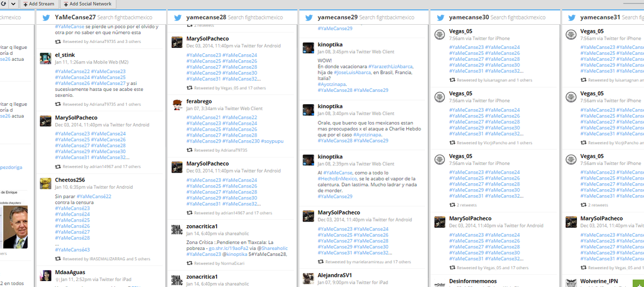Open MarySolPacheco's avatar in the yamecanse29 column
This screenshot has height=287, width=644.
click(x=309, y=216)
